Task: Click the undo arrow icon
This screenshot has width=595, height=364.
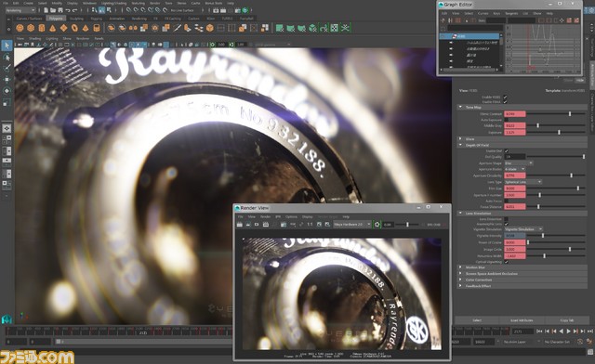Action: point(68,10)
